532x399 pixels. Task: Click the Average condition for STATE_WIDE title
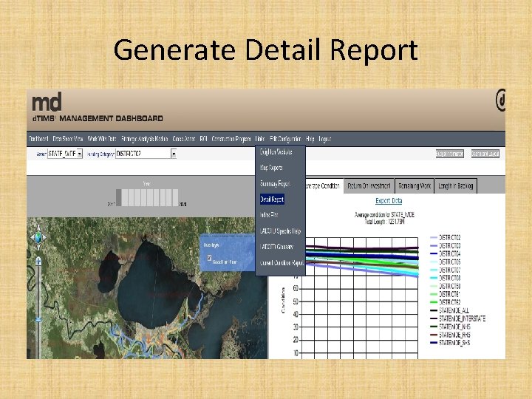(x=384, y=215)
